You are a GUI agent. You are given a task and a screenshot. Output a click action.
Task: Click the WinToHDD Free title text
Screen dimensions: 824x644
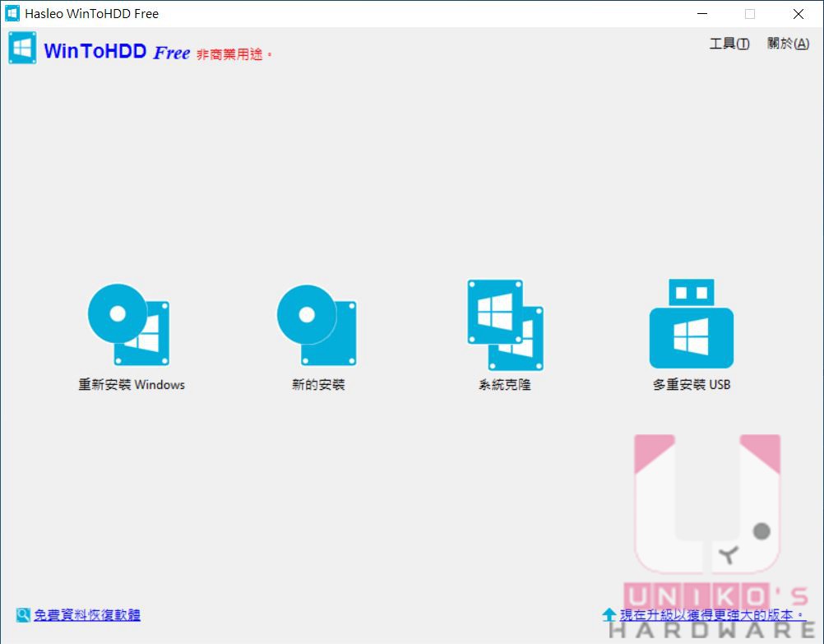click(117, 52)
